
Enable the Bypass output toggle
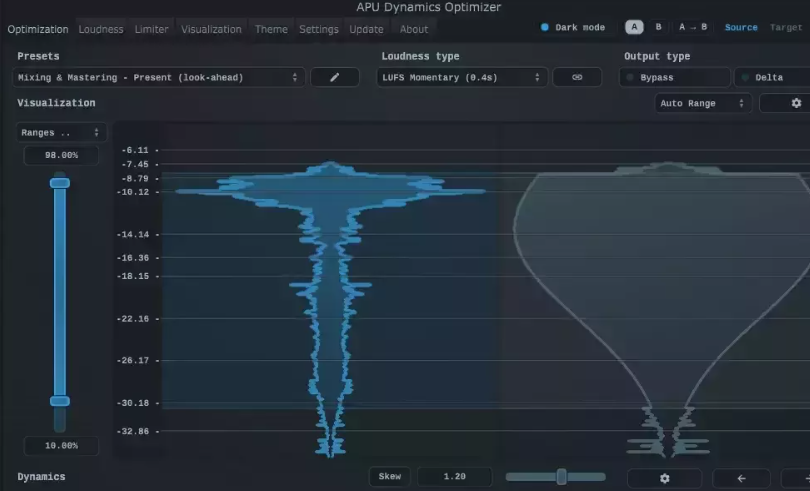(674, 77)
